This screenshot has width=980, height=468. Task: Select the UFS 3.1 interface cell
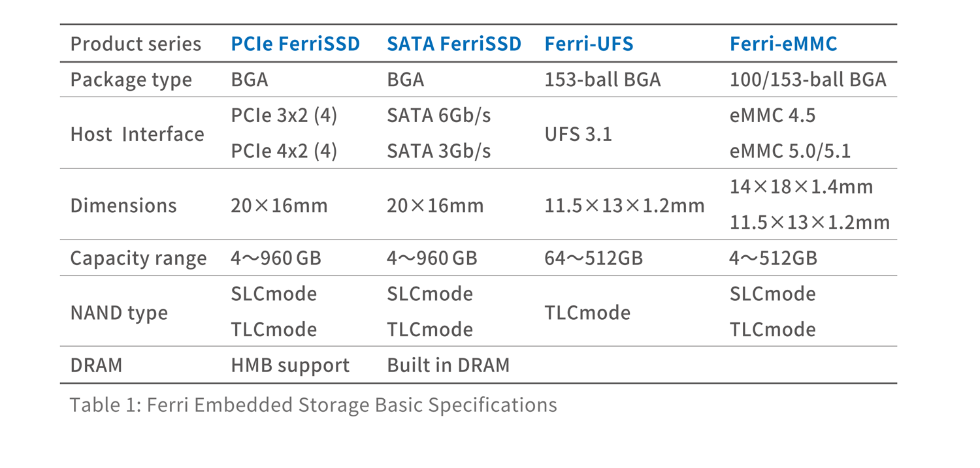coord(578,134)
